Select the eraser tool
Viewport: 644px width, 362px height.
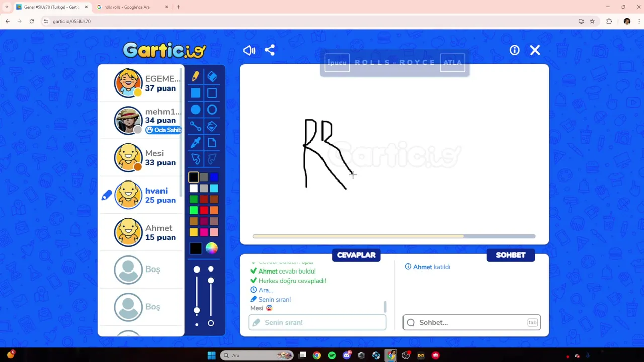(x=212, y=76)
